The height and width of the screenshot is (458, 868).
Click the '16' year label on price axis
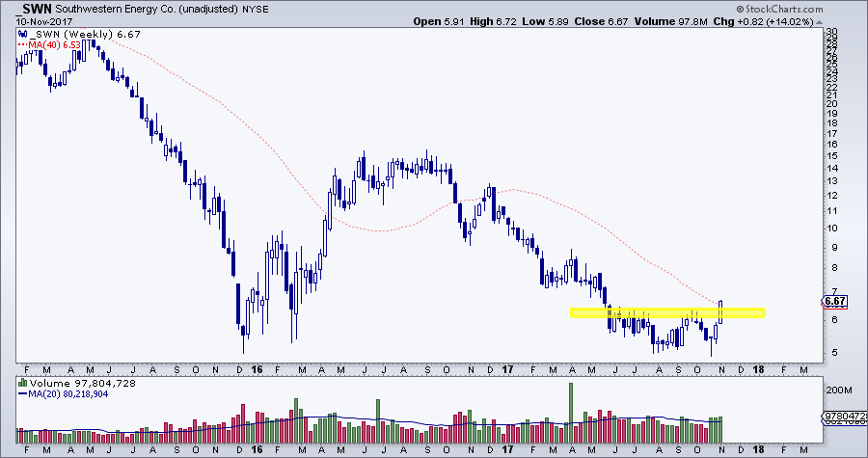[x=258, y=369]
